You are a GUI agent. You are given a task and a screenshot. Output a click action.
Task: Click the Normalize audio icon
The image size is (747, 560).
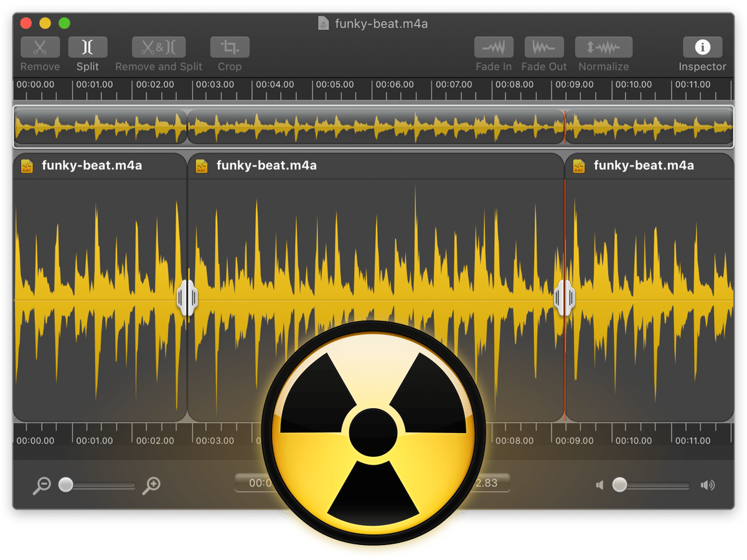[x=603, y=48]
